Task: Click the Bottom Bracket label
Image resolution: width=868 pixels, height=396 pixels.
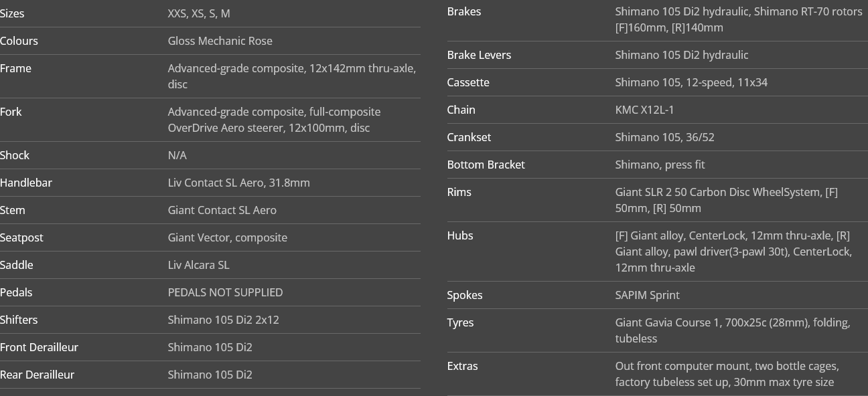Action: tap(486, 165)
